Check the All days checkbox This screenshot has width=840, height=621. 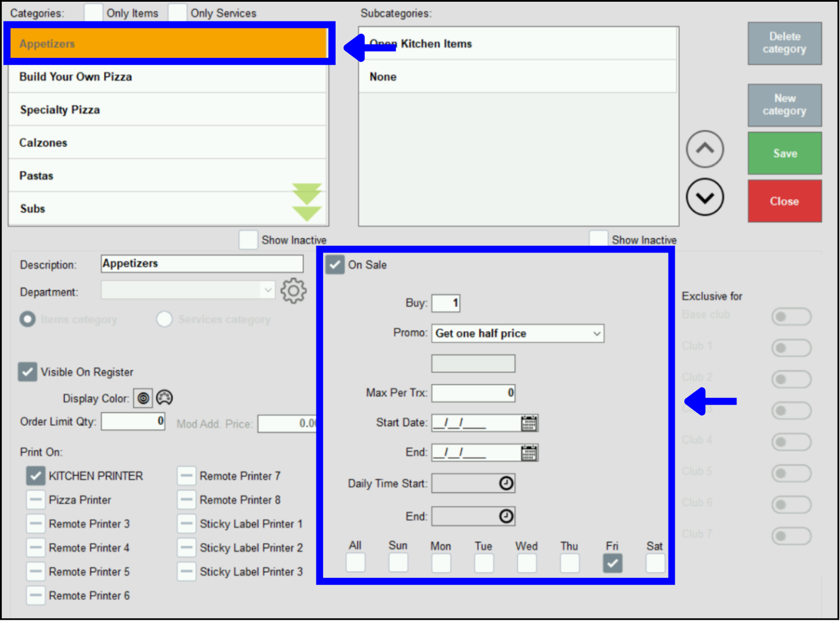[x=355, y=563]
